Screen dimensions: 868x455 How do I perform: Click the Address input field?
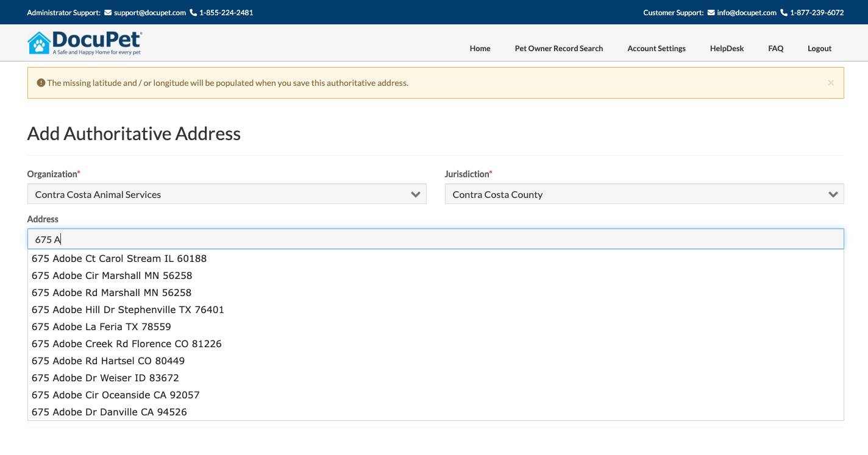(436, 239)
